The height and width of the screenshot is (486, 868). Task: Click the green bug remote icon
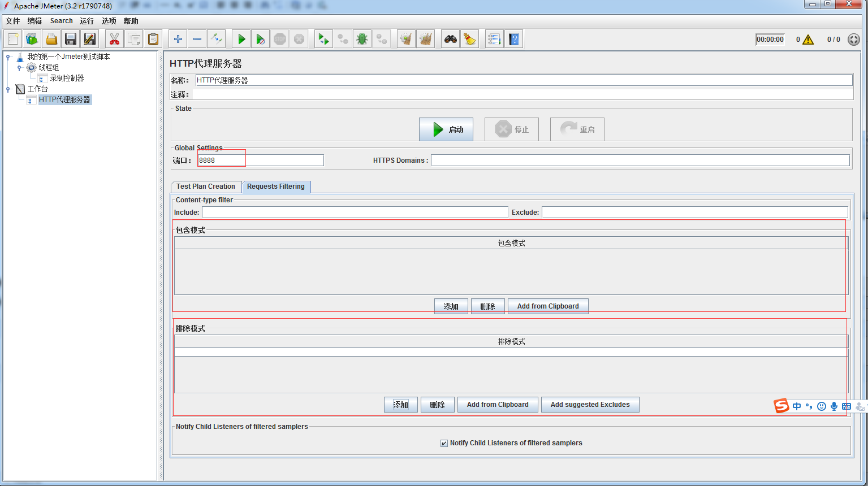pyautogui.click(x=362, y=39)
